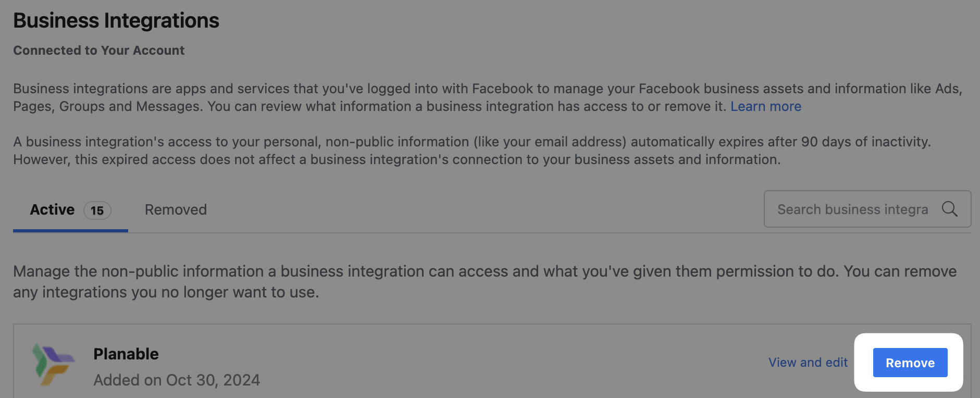Screen dimensions: 980x398
Task: Click the Active count badge showing 15
Action: point(97,210)
